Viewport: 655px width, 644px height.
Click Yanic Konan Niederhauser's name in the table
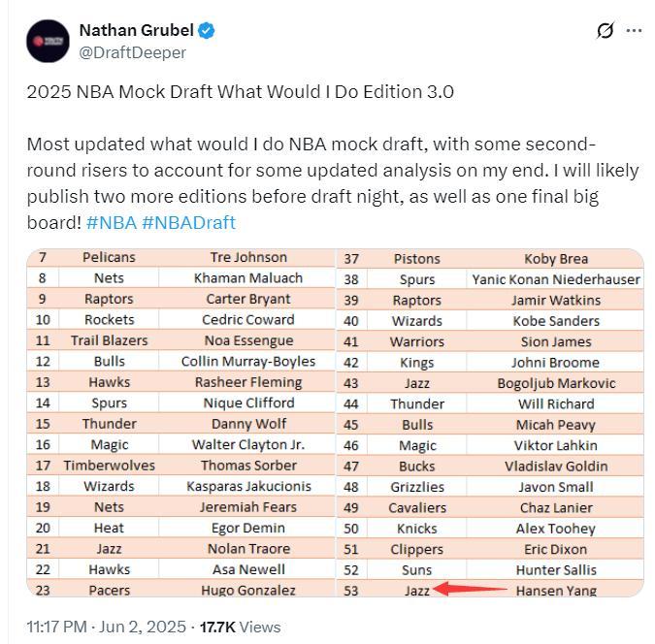pyautogui.click(x=555, y=279)
